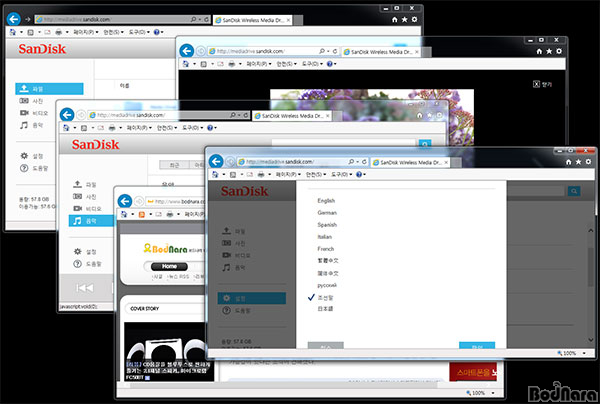Click the blue search icon beside SanDisk header
Image resolution: width=600 pixels, height=404 pixels.
pos(574,190)
